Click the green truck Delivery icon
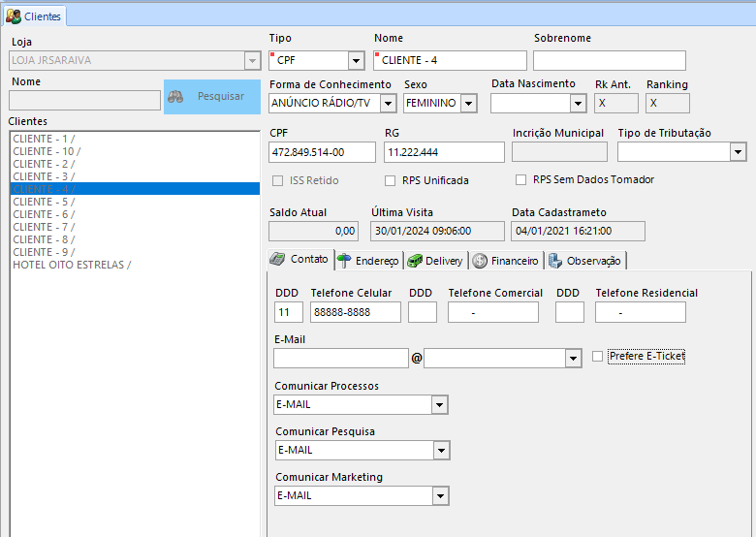The width and height of the screenshot is (756, 537). (x=415, y=261)
